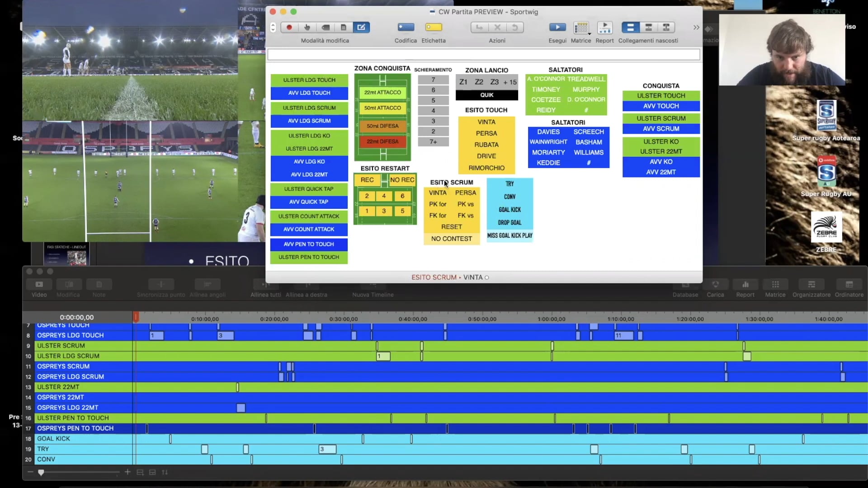The image size is (868, 488).
Task: Click the Esegui play icon
Action: [x=557, y=28]
